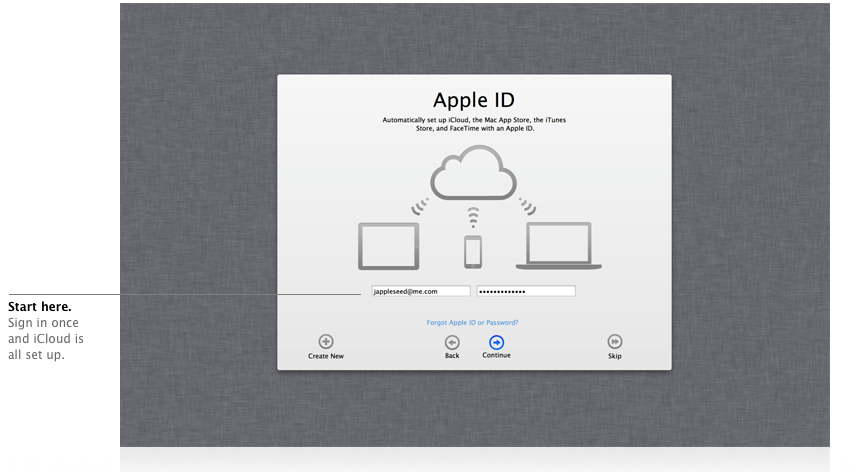Screen dimensions: 856x472
Task: Click the 'Automatically set up iCloud' description text
Action: pyautogui.click(x=474, y=124)
